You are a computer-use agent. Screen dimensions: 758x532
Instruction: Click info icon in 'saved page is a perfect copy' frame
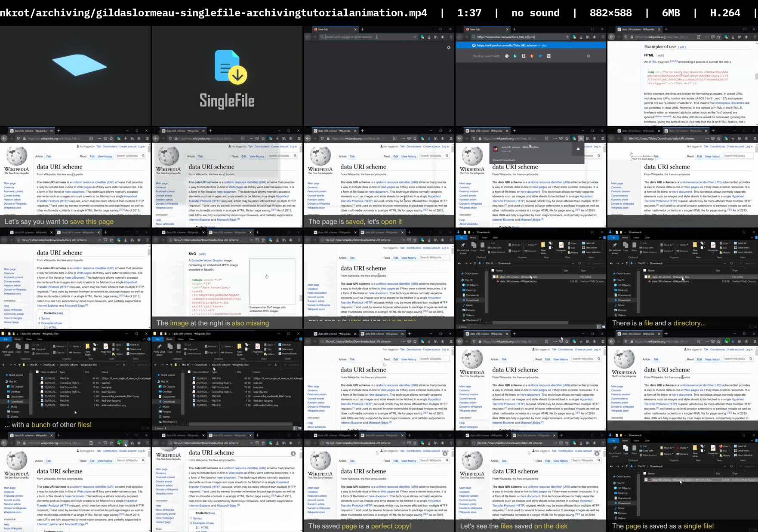click(x=445, y=453)
